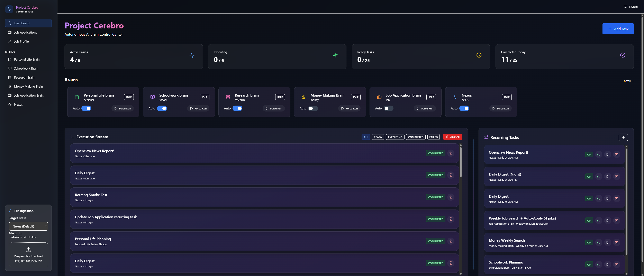Click the Scroll arrow above the brains row
The height and width of the screenshot is (276, 644).
tap(629, 81)
